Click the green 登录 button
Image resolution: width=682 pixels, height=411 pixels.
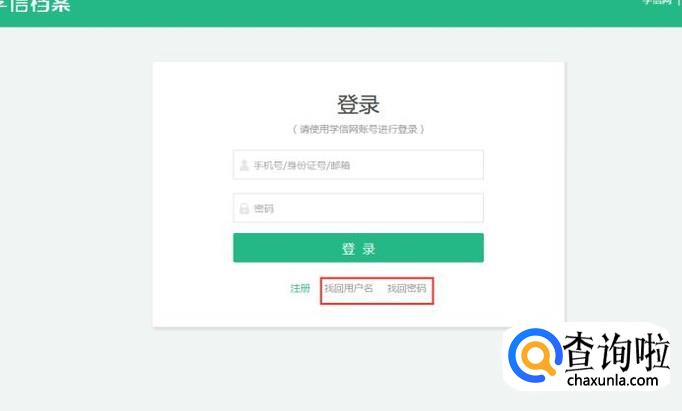pos(358,248)
